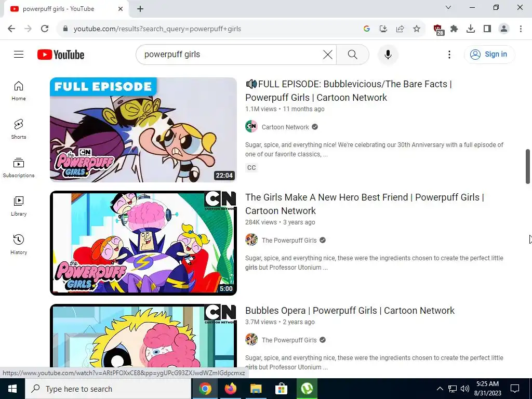Open the Windows Start button

point(12,389)
